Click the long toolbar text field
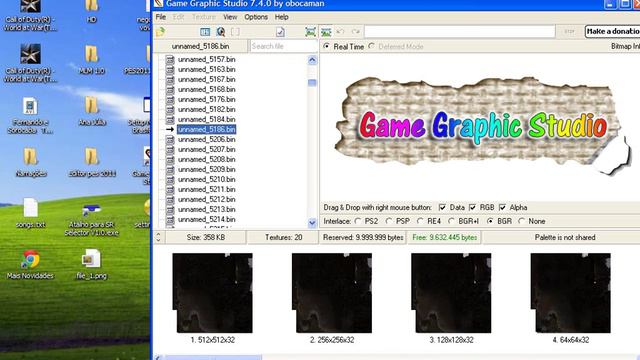Screen dimensions: 640x360 460,31
